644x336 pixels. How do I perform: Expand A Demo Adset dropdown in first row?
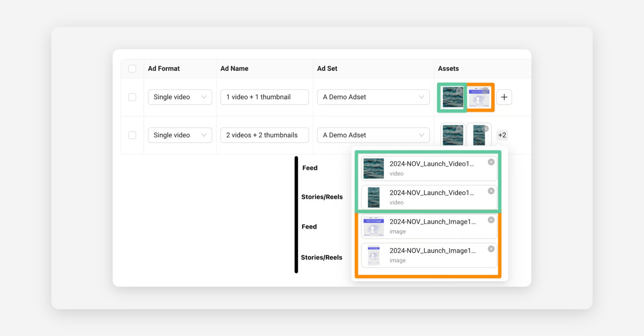click(373, 97)
